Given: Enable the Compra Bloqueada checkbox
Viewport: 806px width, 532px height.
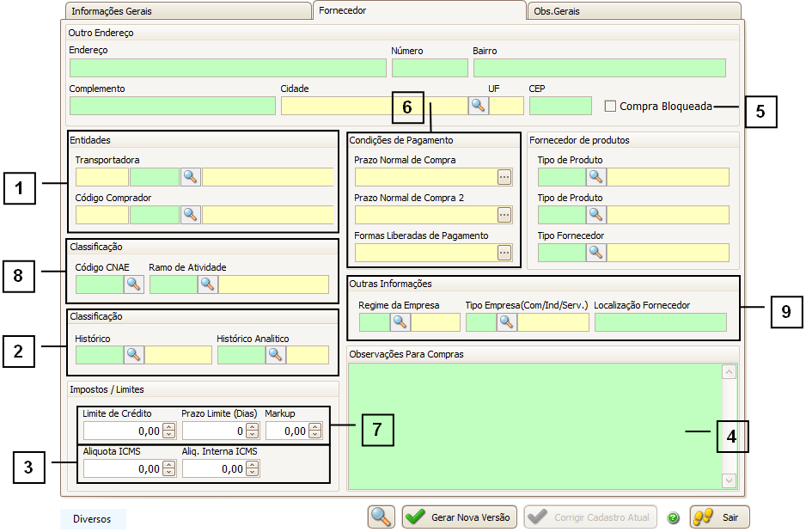Looking at the screenshot, I should [610, 107].
